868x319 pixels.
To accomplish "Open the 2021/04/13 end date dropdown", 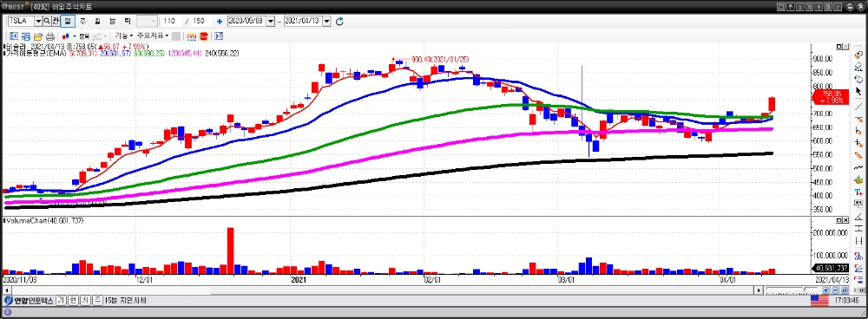I will pyautogui.click(x=326, y=21).
